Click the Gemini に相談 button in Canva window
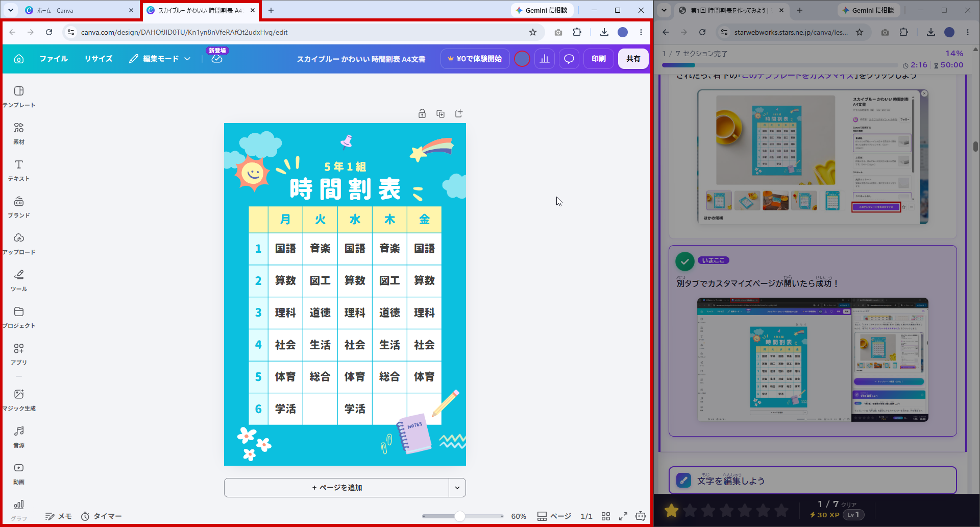This screenshot has width=980, height=527. 542,10
